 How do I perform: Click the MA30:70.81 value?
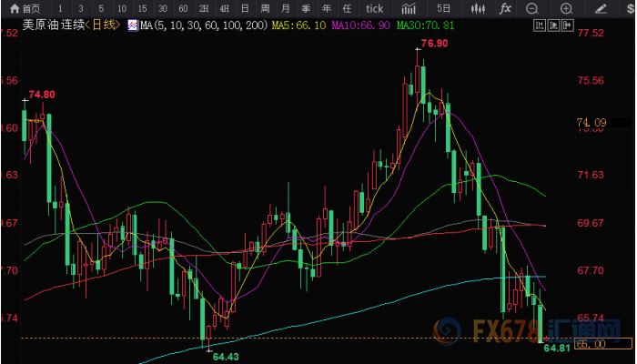coord(426,26)
